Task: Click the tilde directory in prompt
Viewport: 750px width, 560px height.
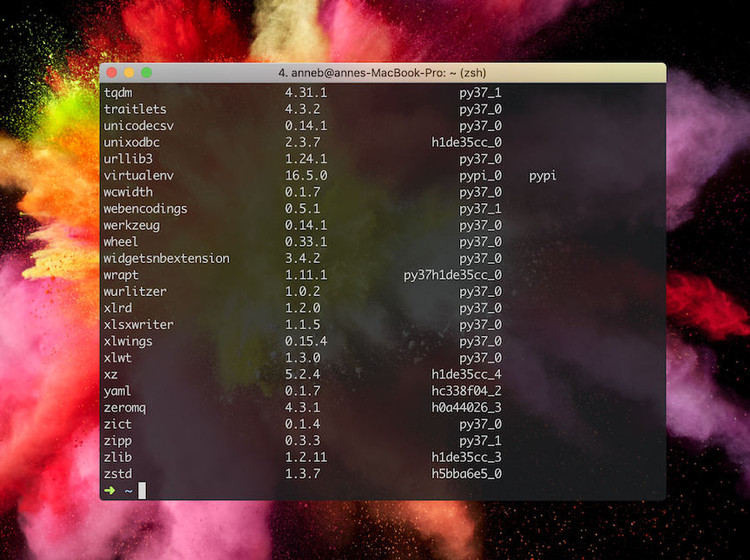Action: click(x=128, y=491)
